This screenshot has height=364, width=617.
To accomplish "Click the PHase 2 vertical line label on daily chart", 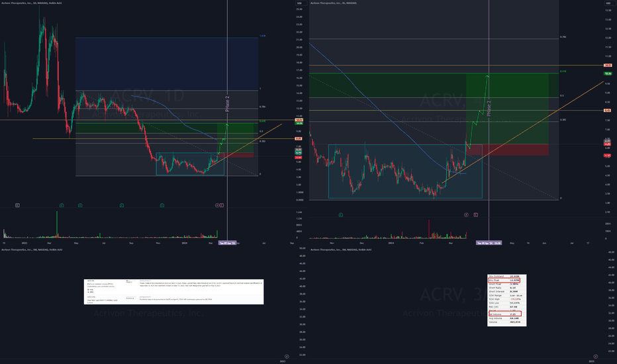I will click(227, 104).
